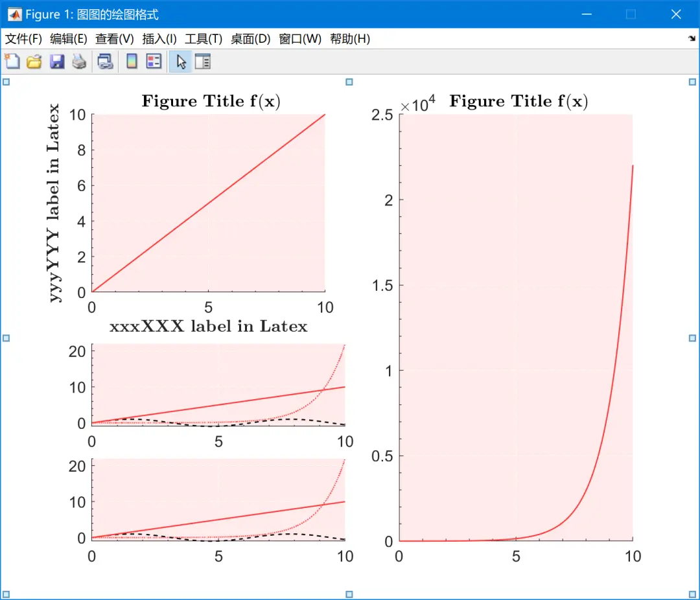Click the 6 tick label on the top-left plot

(x=81, y=186)
